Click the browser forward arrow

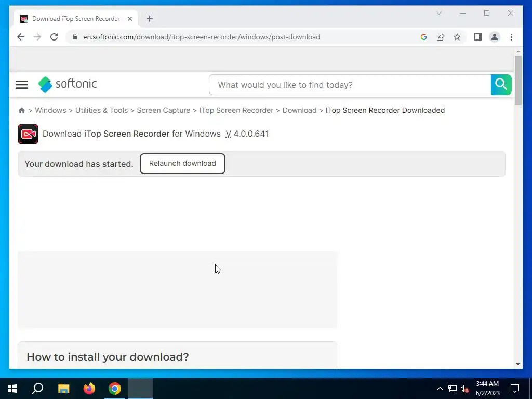pyautogui.click(x=37, y=37)
